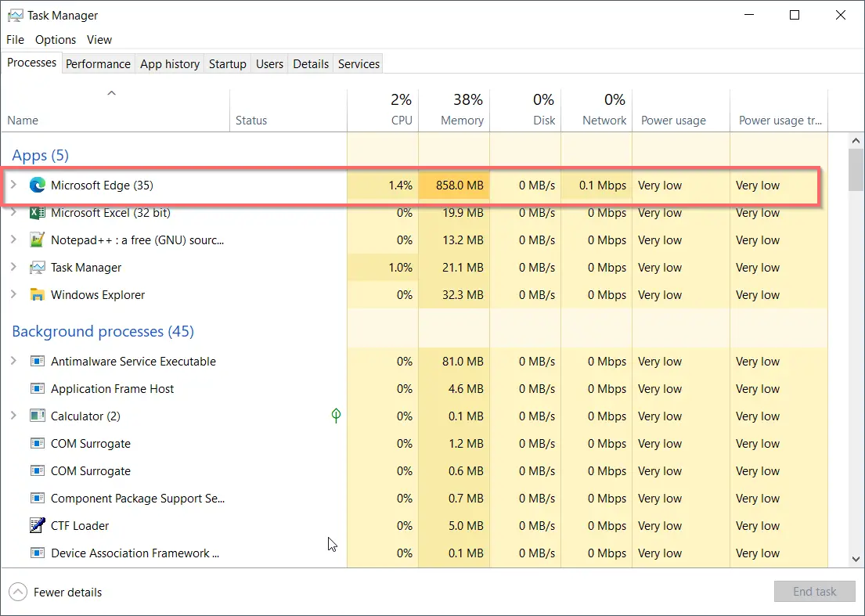The height and width of the screenshot is (616, 865).
Task: Select the Application Frame Host name
Action: pos(112,389)
